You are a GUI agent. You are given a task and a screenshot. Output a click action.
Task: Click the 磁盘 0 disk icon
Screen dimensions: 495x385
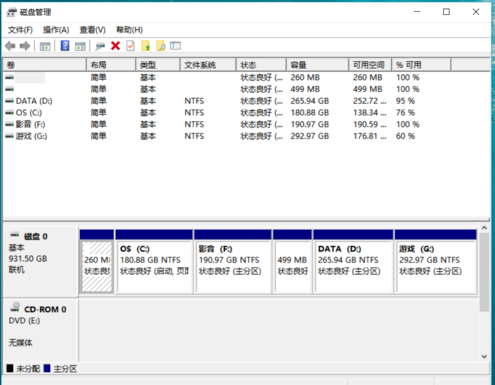15,235
